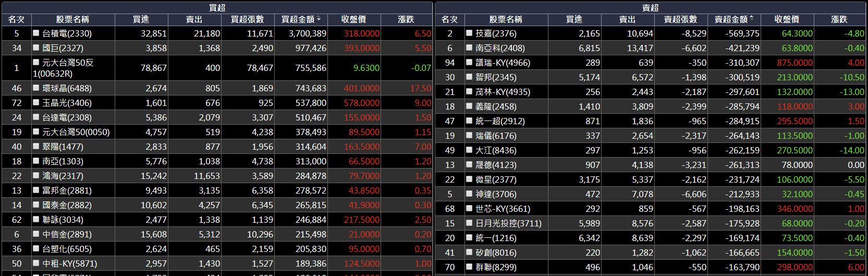Click the 賣超張數 column header
868x276 pixels.
pyautogui.click(x=680, y=19)
